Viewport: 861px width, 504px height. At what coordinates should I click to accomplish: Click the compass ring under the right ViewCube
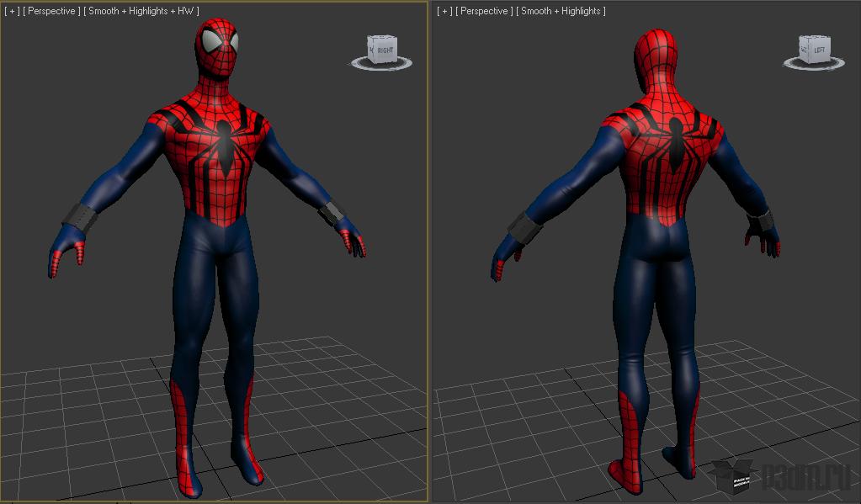pyautogui.click(x=813, y=66)
